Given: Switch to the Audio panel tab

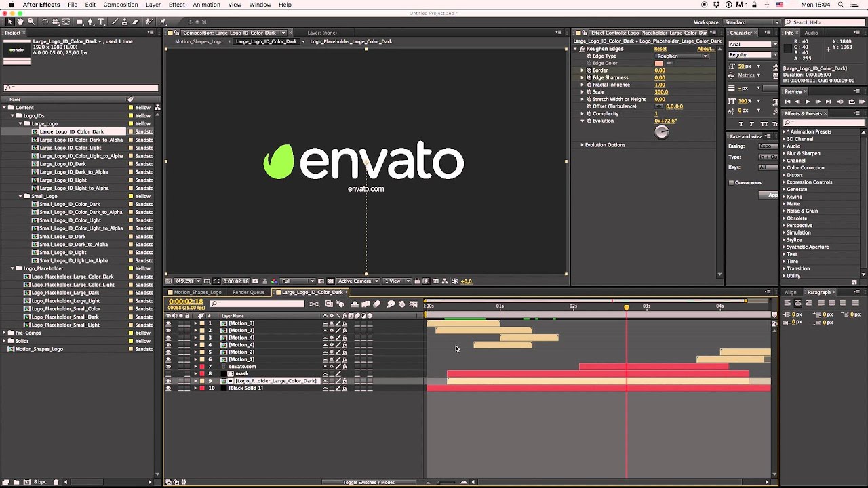Looking at the screenshot, I should tap(811, 33).
